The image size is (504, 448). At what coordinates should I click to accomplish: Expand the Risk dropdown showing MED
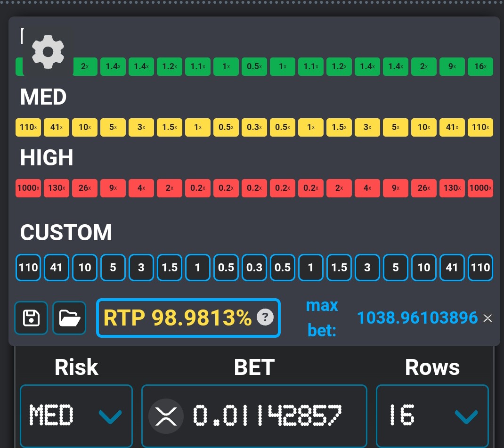click(76, 416)
